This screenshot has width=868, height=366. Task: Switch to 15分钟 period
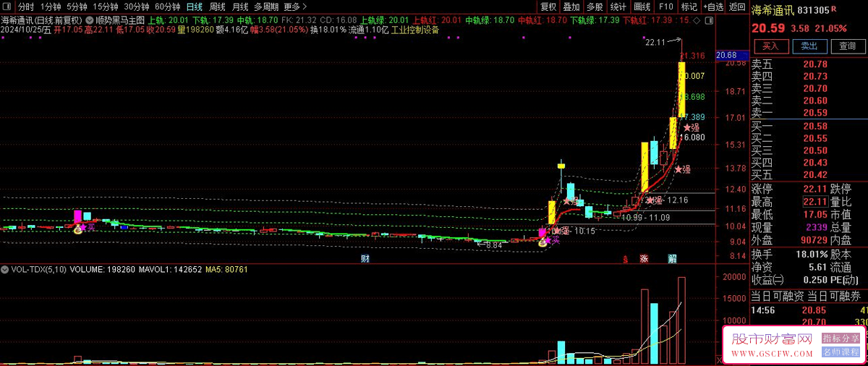[106, 7]
